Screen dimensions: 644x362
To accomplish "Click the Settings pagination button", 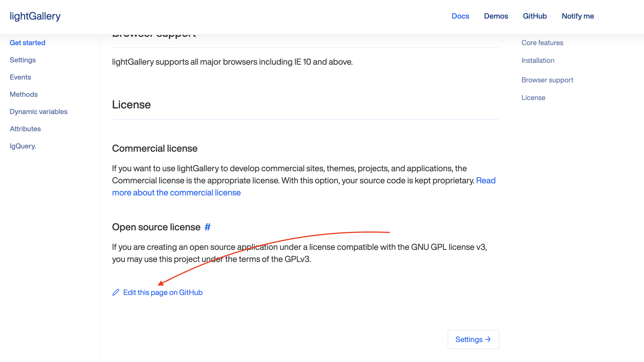I will coord(473,339).
